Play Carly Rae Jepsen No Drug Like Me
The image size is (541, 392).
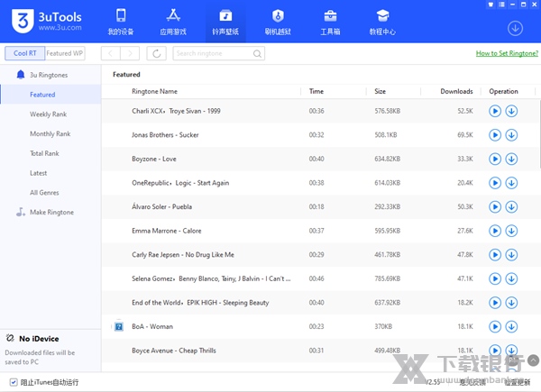pyautogui.click(x=495, y=255)
